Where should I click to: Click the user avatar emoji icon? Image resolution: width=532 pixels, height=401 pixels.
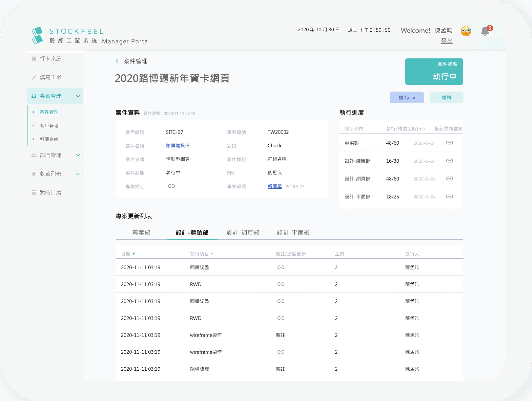(x=466, y=31)
